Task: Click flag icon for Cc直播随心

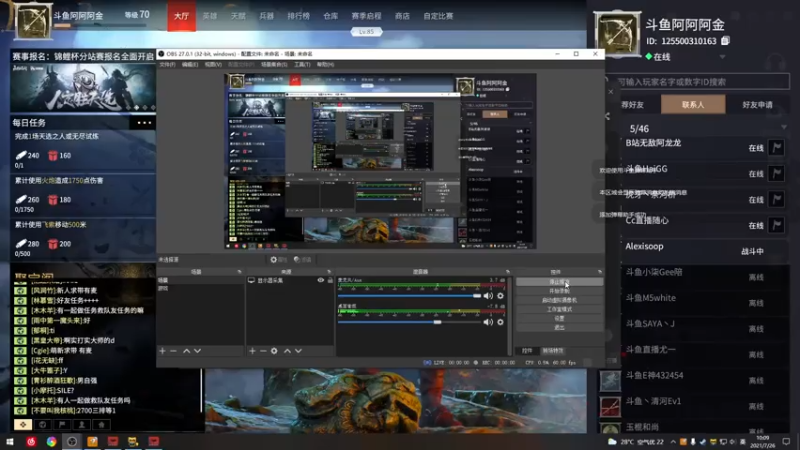Action: point(777,225)
